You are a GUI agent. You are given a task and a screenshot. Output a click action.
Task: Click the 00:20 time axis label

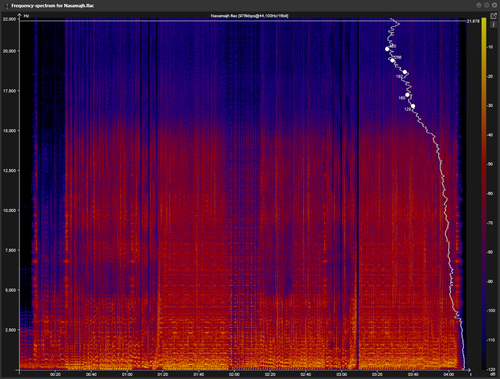click(x=55, y=375)
